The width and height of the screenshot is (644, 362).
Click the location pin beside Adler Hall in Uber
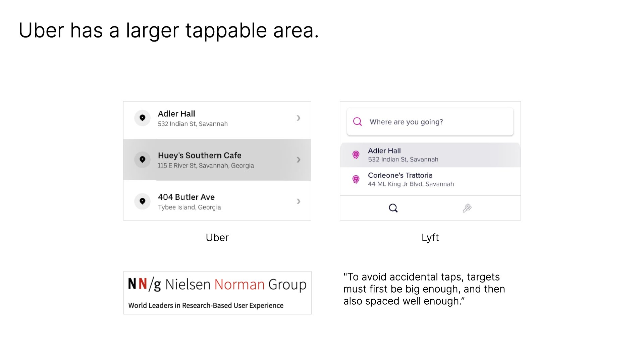point(142,118)
